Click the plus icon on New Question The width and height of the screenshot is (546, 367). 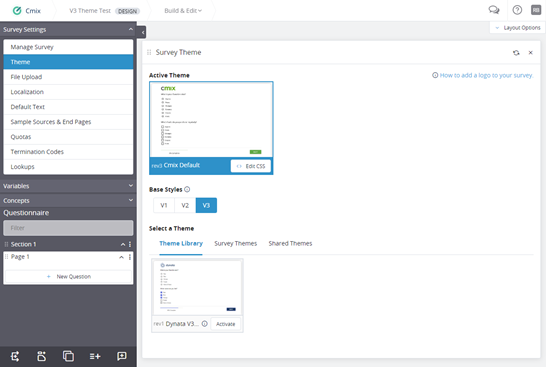tap(49, 276)
